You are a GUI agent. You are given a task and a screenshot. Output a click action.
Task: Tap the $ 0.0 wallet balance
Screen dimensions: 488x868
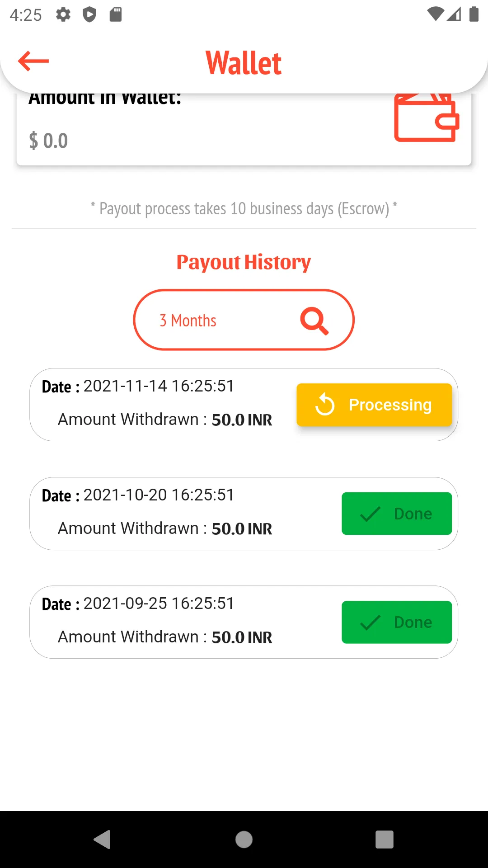point(48,141)
